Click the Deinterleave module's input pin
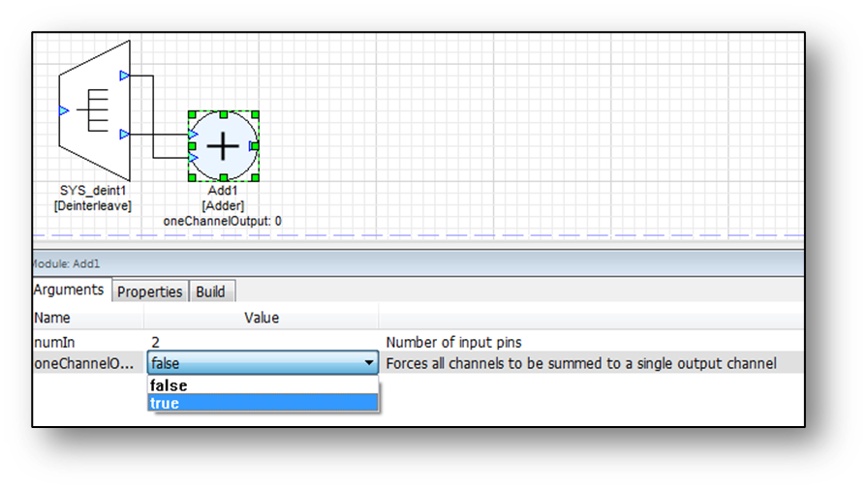The image size is (868, 490). (x=64, y=110)
